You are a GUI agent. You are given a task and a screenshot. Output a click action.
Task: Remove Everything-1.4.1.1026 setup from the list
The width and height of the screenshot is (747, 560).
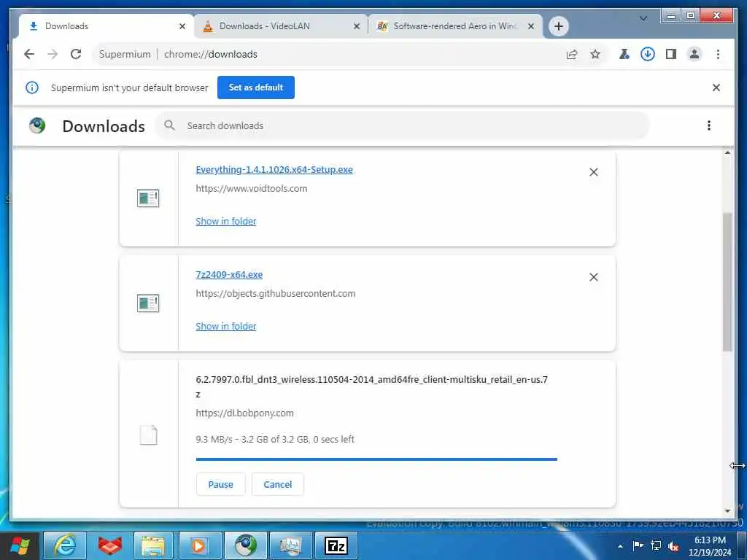[594, 172]
